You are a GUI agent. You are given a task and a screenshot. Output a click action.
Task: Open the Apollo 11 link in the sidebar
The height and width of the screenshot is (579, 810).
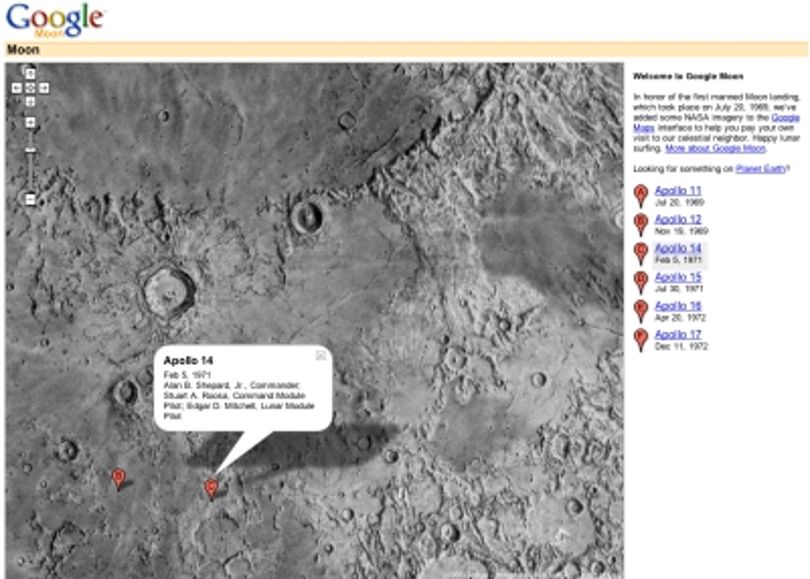click(x=678, y=191)
